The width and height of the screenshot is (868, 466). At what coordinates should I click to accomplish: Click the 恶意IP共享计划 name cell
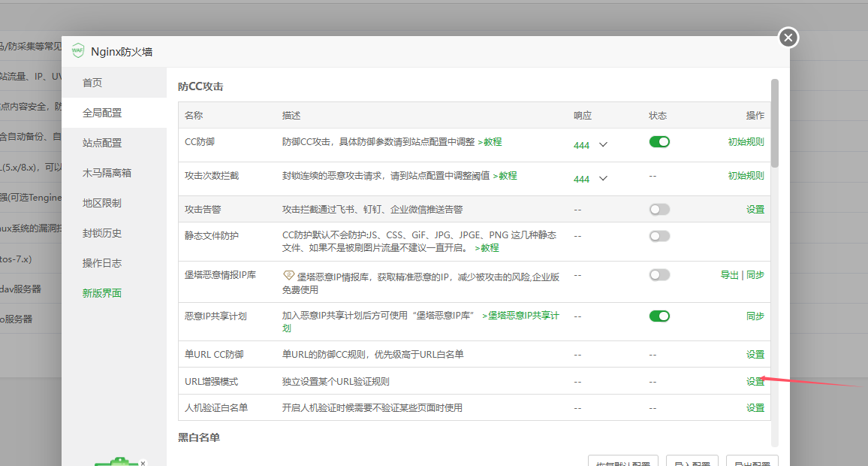[x=215, y=316]
